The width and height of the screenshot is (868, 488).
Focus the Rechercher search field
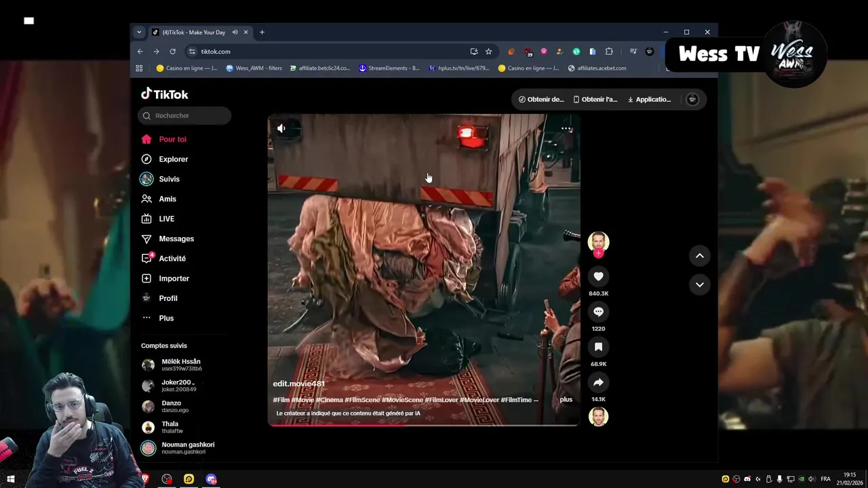(x=184, y=116)
